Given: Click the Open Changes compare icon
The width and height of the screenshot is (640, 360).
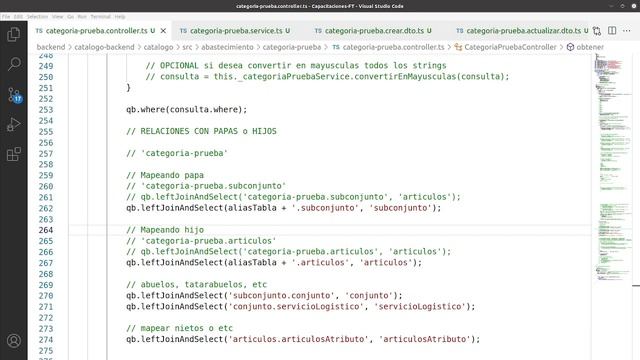Looking at the screenshot, I should 597,31.
